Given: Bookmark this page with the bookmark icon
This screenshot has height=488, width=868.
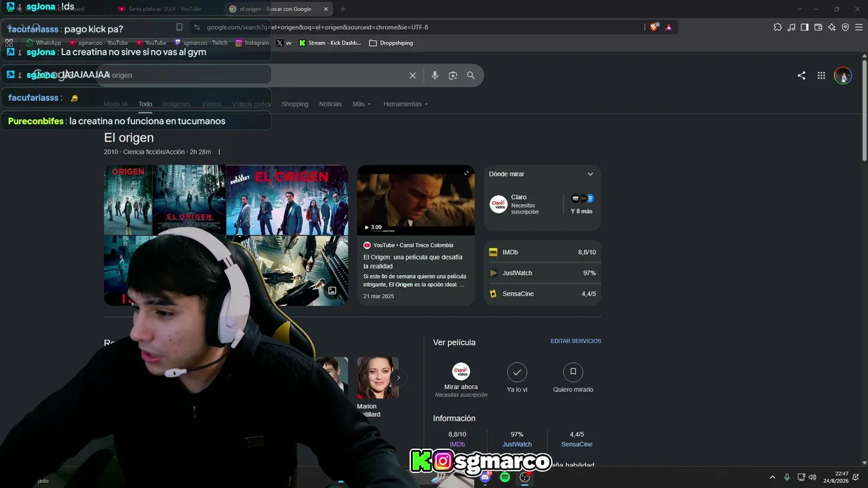Looking at the screenshot, I should click(x=179, y=27).
